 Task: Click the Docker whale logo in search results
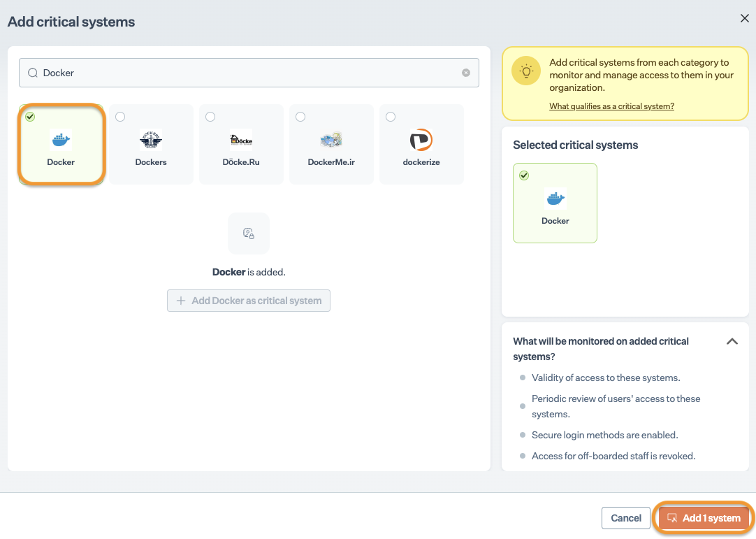pyautogui.click(x=61, y=140)
